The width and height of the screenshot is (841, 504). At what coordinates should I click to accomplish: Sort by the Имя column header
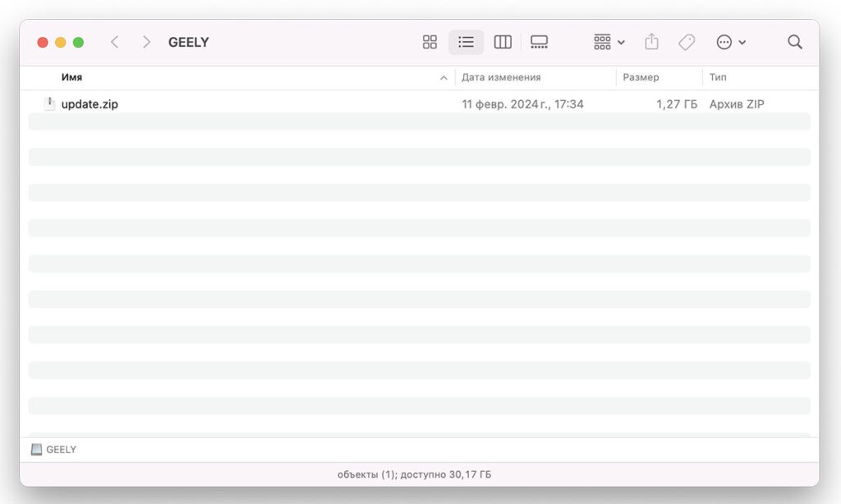coord(71,77)
